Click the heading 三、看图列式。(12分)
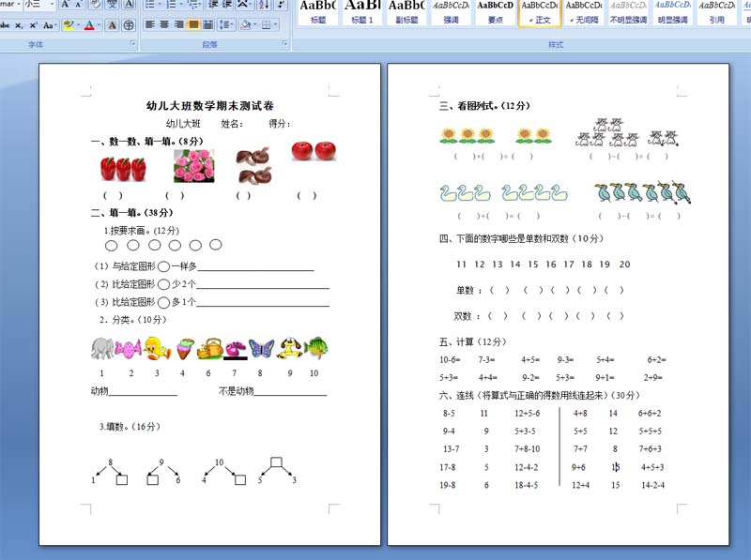 coord(484,106)
